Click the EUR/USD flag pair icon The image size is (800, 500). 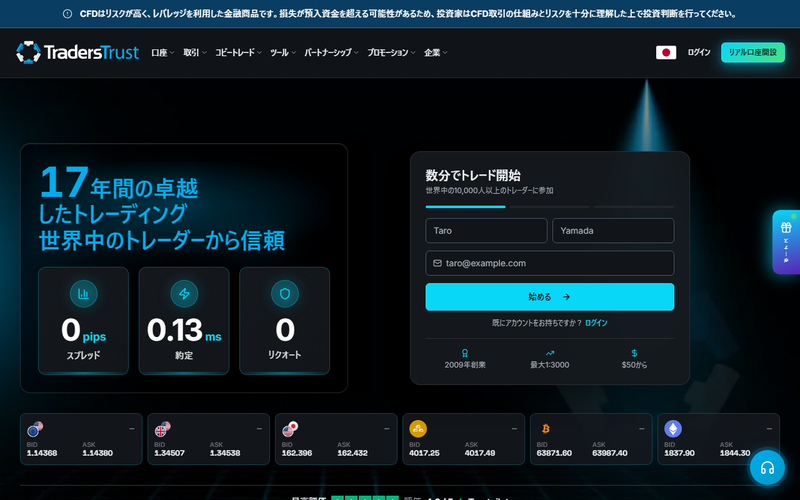click(35, 429)
